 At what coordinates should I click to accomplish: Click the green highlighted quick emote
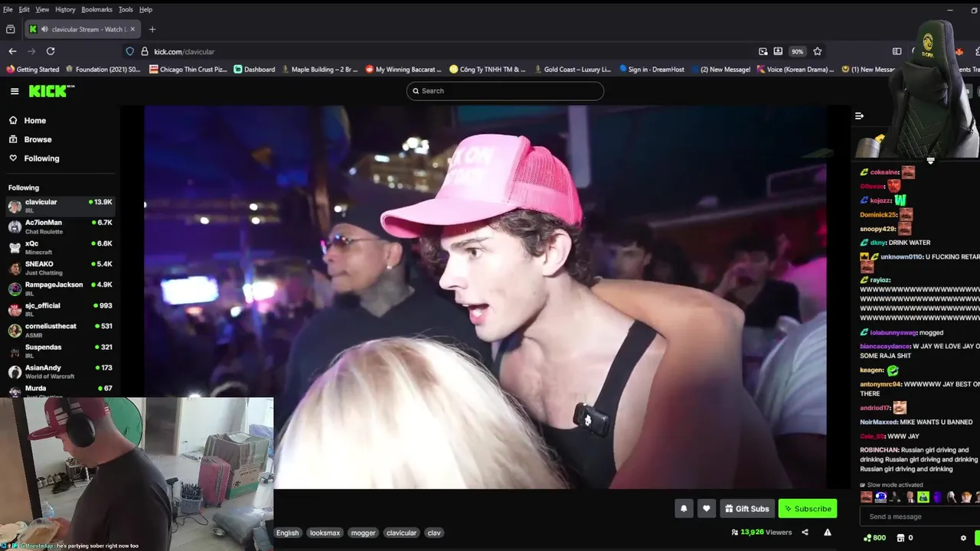pos(923,497)
